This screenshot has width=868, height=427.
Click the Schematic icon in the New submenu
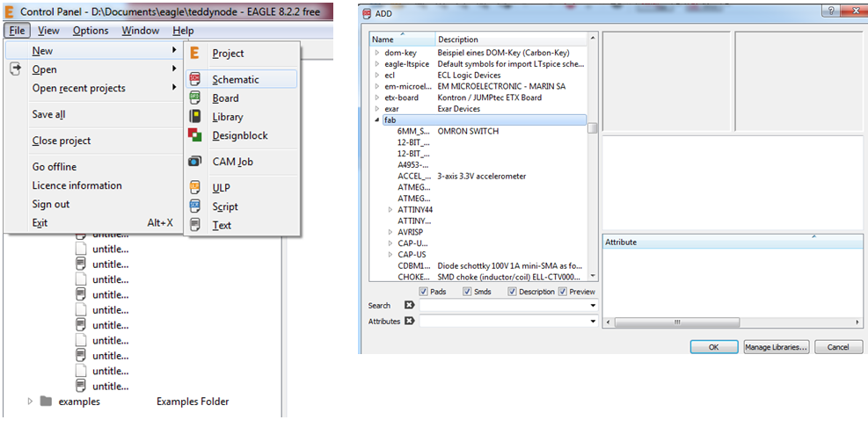[194, 79]
